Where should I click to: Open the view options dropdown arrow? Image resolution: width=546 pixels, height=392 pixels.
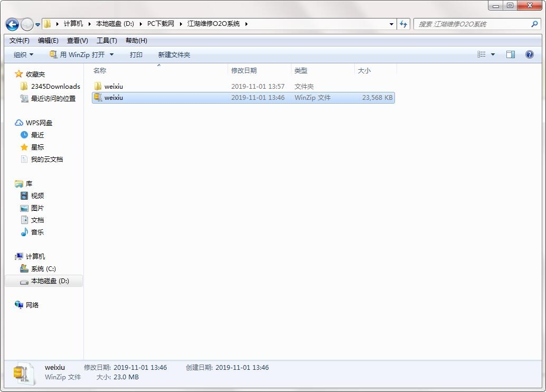pos(493,54)
